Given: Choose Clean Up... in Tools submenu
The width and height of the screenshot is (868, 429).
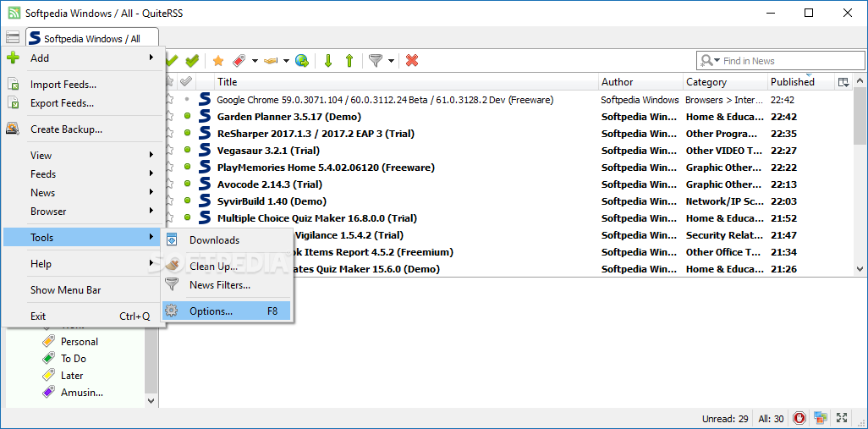Looking at the screenshot, I should (x=227, y=266).
